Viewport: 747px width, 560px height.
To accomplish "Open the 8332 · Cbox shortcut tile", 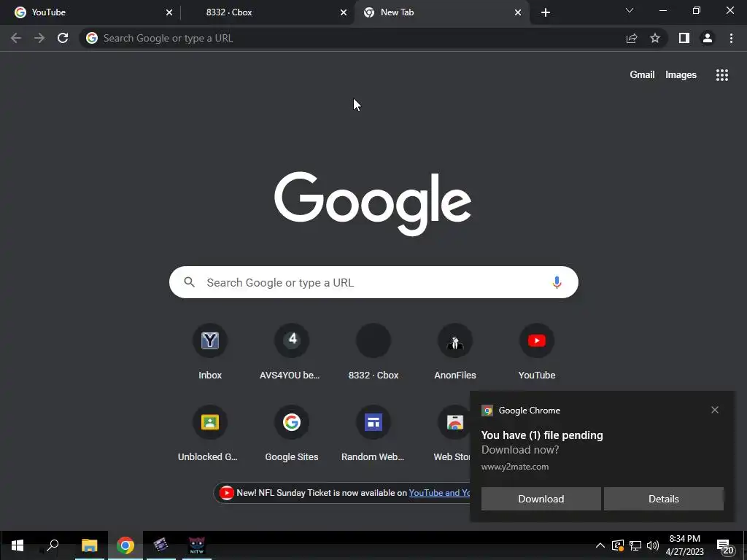I will 373,351.
